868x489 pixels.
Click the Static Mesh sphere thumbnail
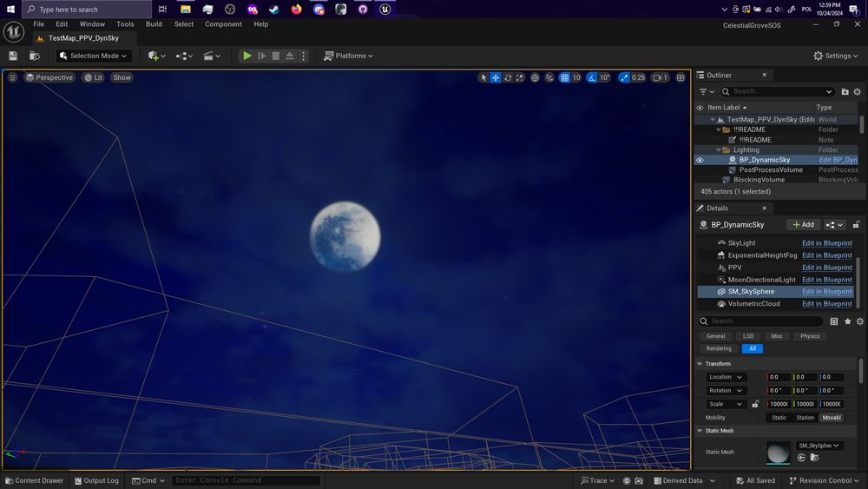click(x=778, y=453)
